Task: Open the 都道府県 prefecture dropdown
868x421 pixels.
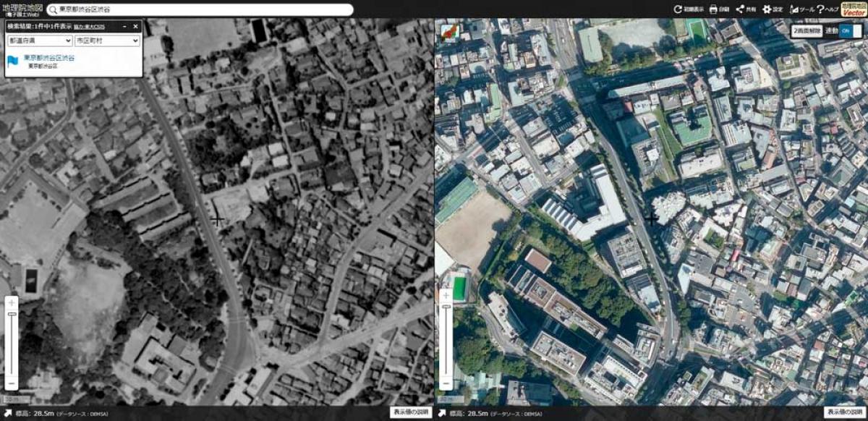Action: (x=40, y=41)
